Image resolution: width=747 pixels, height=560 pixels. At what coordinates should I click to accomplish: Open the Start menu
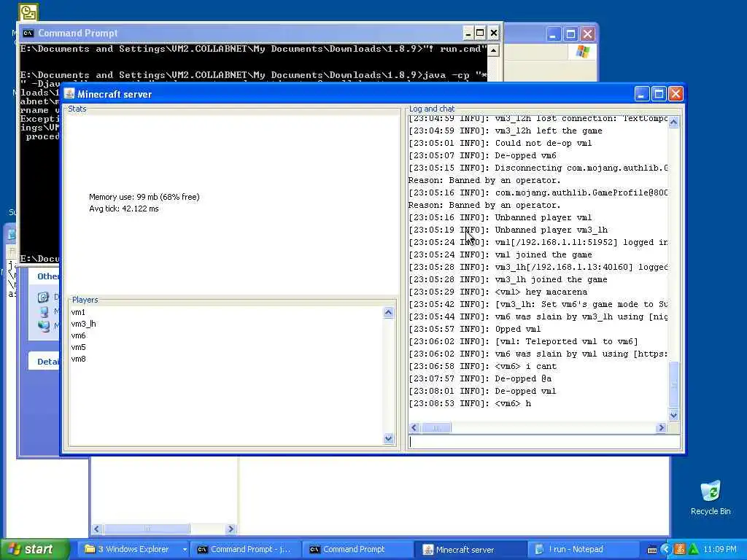35,549
